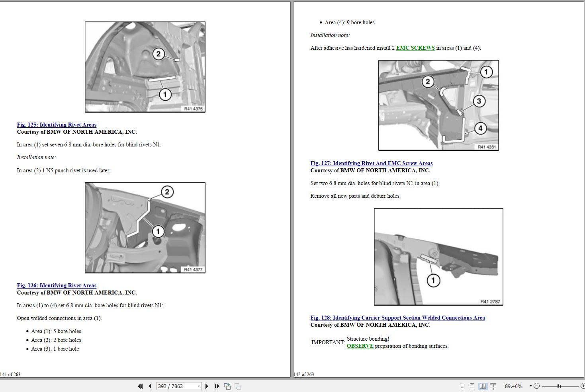
Task: Click the zoom slider handle
Action: (559, 386)
